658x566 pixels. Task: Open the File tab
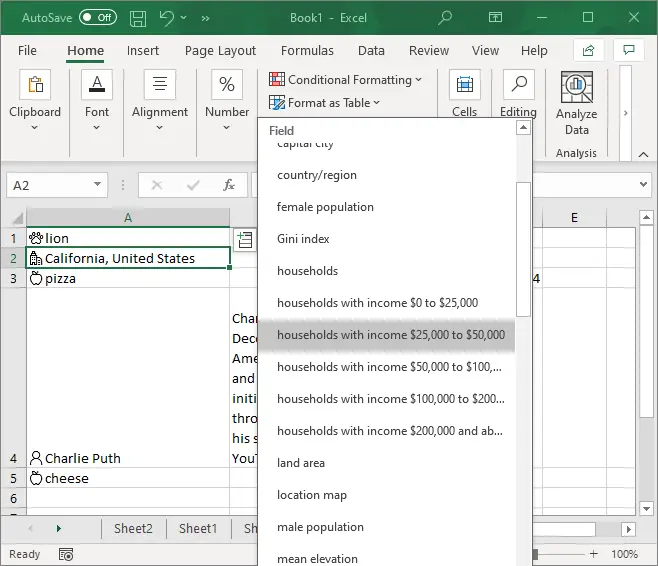pos(27,50)
